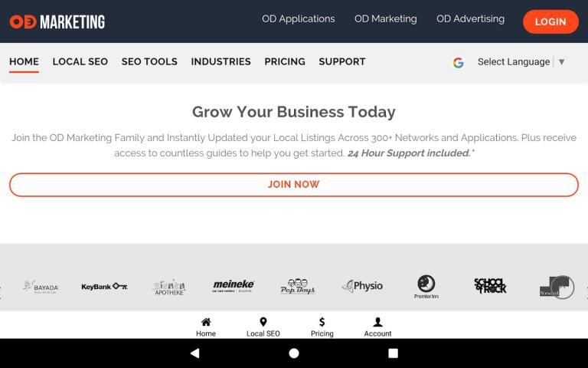Open the OD Advertising link
Screen dimensions: 588x368
tap(470, 19)
